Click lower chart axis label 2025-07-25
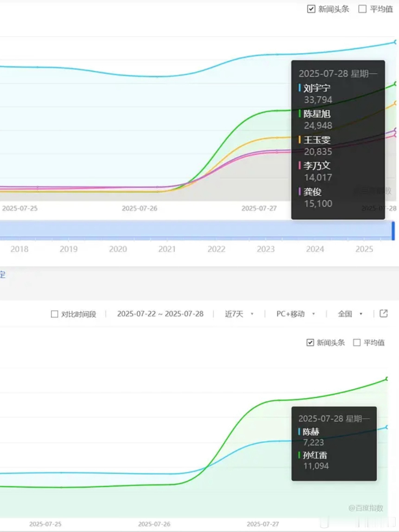This screenshot has width=399, height=532. point(45,524)
